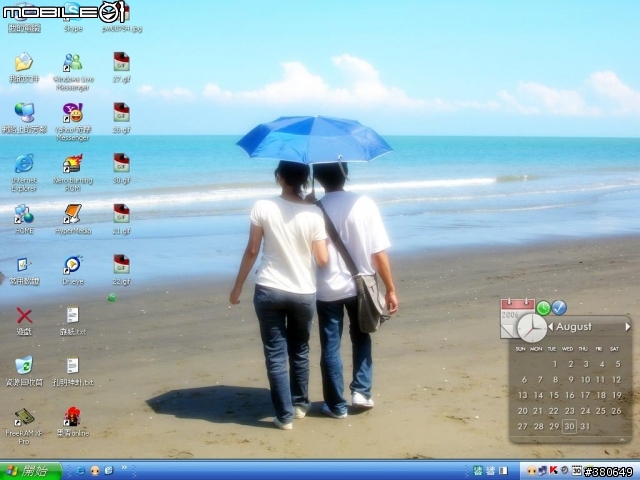The width and height of the screenshot is (640, 480).
Task: Open Internet Explorer desktop icon
Action: pos(24,163)
